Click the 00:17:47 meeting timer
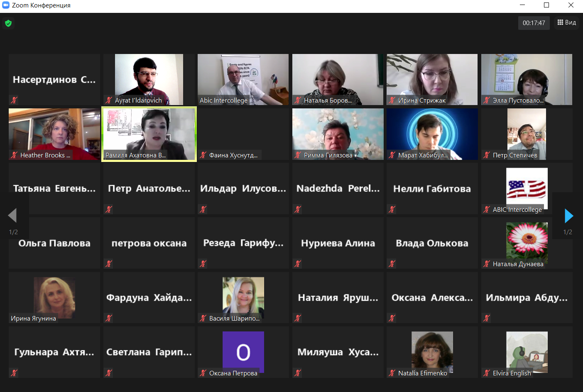Image resolution: width=583 pixels, height=392 pixels. click(x=534, y=23)
